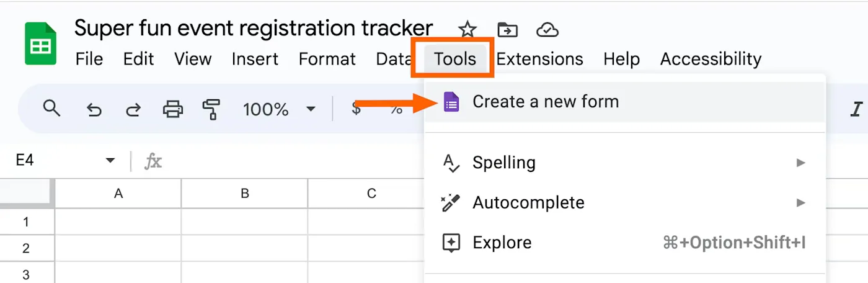This screenshot has height=283, width=868.
Task: Expand the Spelling submenu arrow
Action: pos(801,163)
